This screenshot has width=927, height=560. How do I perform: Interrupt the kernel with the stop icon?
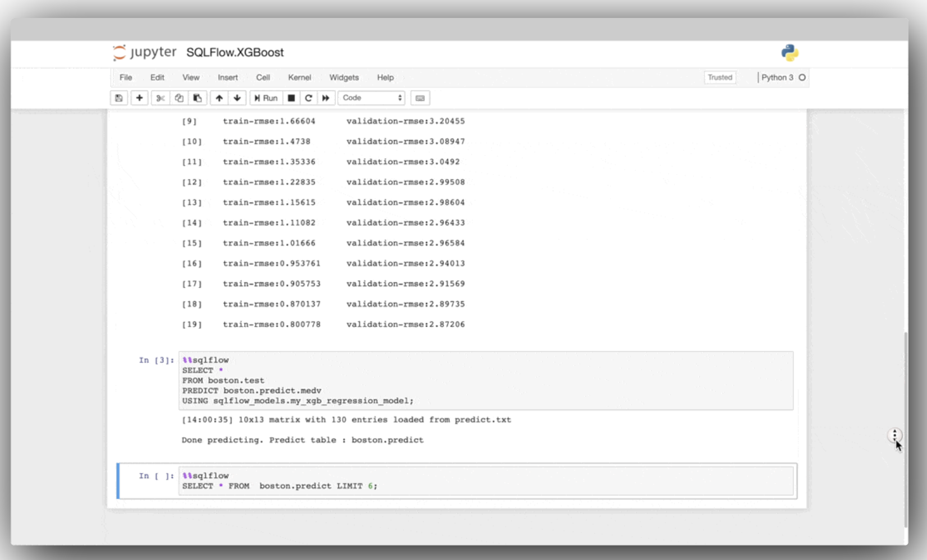(291, 98)
